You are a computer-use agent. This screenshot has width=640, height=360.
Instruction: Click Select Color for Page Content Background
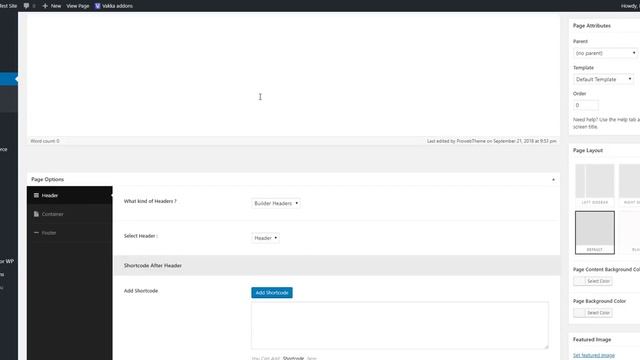(x=598, y=281)
